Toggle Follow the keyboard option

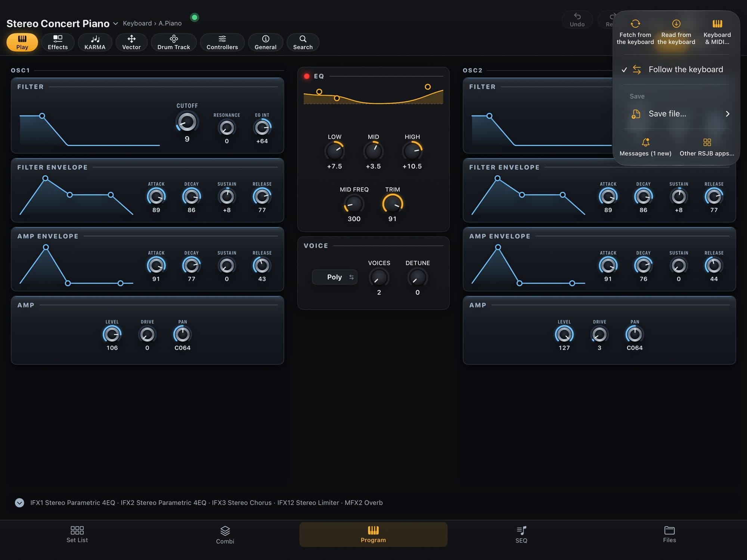tap(676, 69)
